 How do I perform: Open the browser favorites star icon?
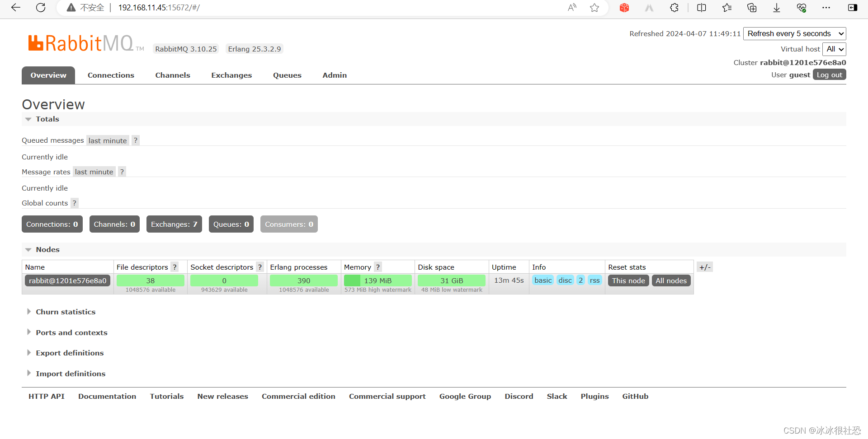pos(594,8)
